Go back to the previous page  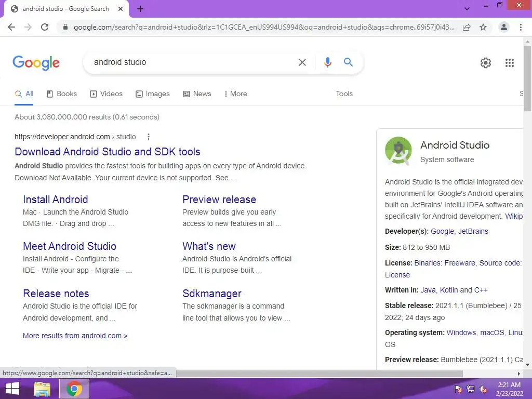click(11, 27)
